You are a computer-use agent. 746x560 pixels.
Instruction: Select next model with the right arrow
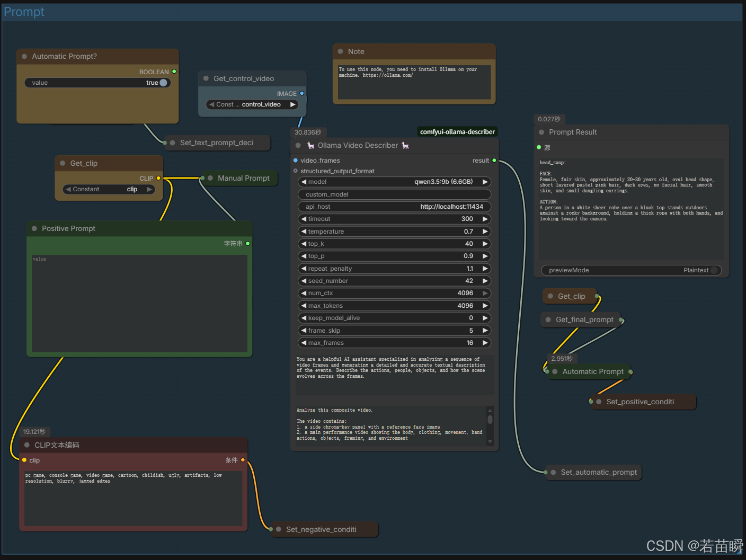[x=485, y=182]
